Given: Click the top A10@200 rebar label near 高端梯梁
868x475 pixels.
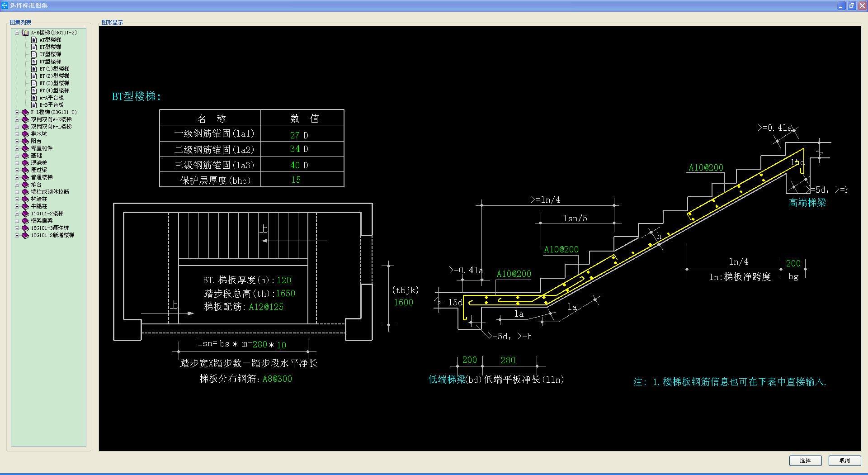Looking at the screenshot, I should point(706,167).
